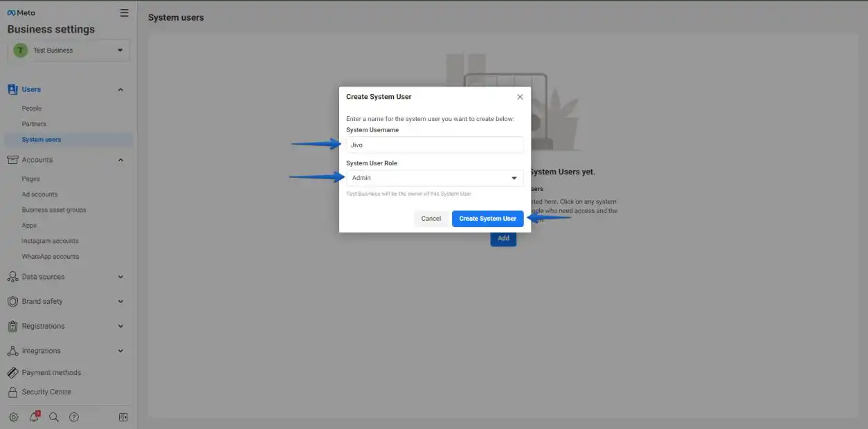Open the hamburger menu icon
The image size is (868, 429).
point(124,12)
